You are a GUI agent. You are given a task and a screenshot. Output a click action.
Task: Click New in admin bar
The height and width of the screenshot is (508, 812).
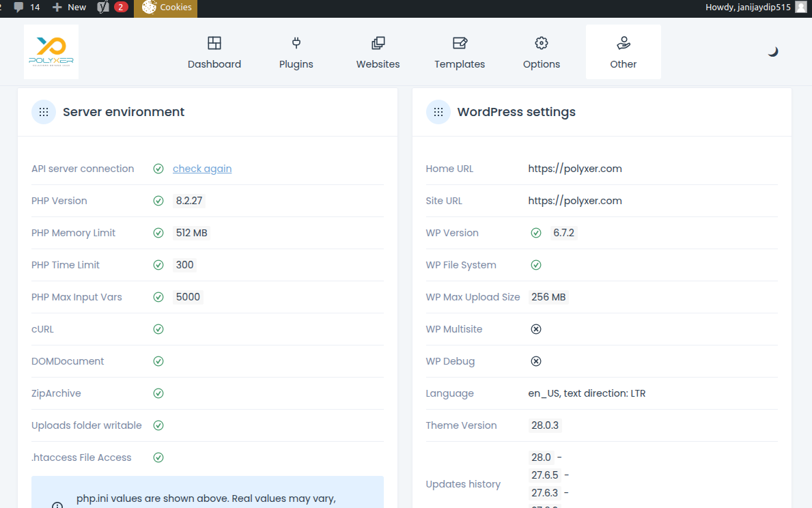pos(70,8)
